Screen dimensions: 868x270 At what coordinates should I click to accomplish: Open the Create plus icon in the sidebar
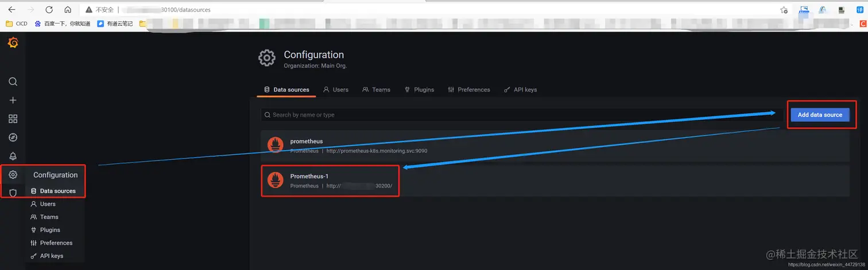[13, 100]
